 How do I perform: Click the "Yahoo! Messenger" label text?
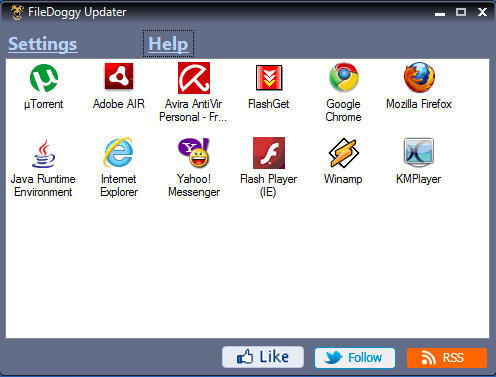(194, 186)
